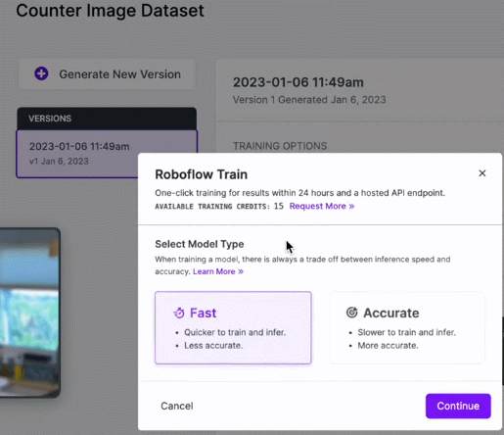Click the Select Model Type heading
The image size is (504, 435).
[200, 244]
